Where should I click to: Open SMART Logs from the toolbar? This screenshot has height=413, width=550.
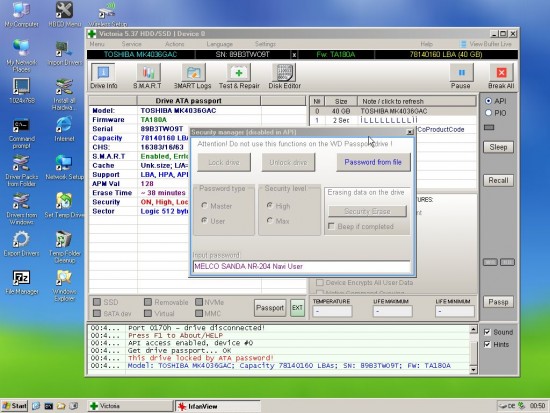click(x=193, y=76)
